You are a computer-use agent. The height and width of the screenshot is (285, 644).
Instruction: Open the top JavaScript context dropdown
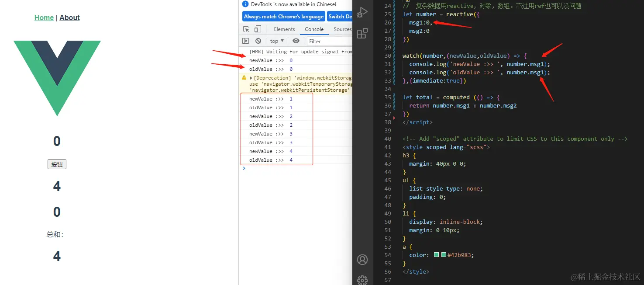(x=277, y=41)
